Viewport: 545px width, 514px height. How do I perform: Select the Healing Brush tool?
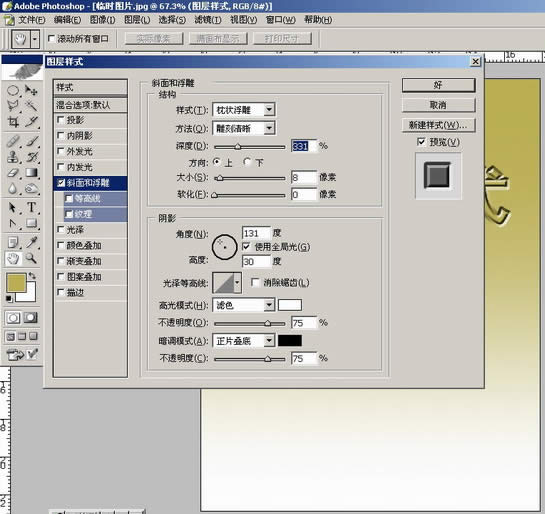pos(13,141)
